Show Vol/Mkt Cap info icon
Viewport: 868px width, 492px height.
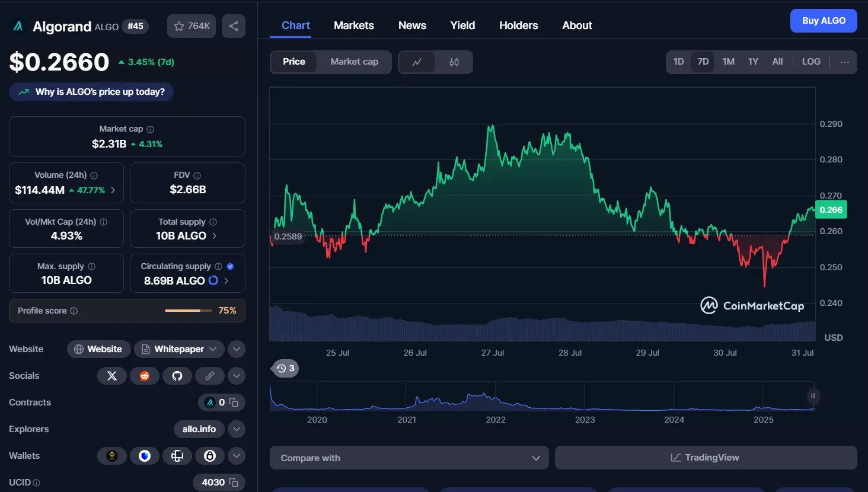[104, 222]
